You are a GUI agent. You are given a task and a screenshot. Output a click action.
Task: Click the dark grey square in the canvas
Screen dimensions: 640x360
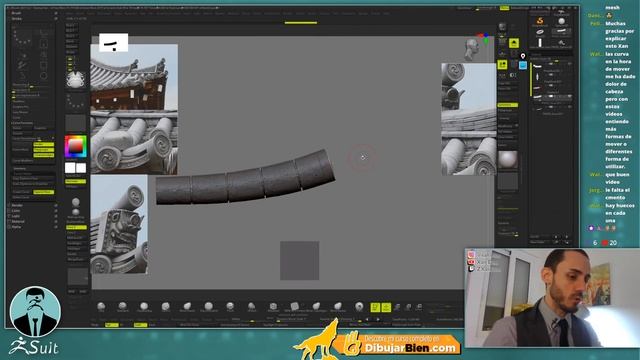300,260
